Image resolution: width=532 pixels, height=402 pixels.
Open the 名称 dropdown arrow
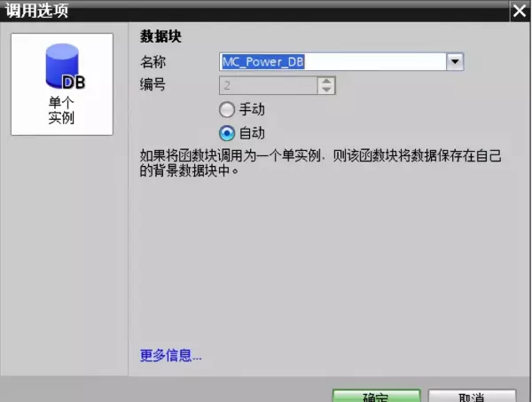point(455,62)
